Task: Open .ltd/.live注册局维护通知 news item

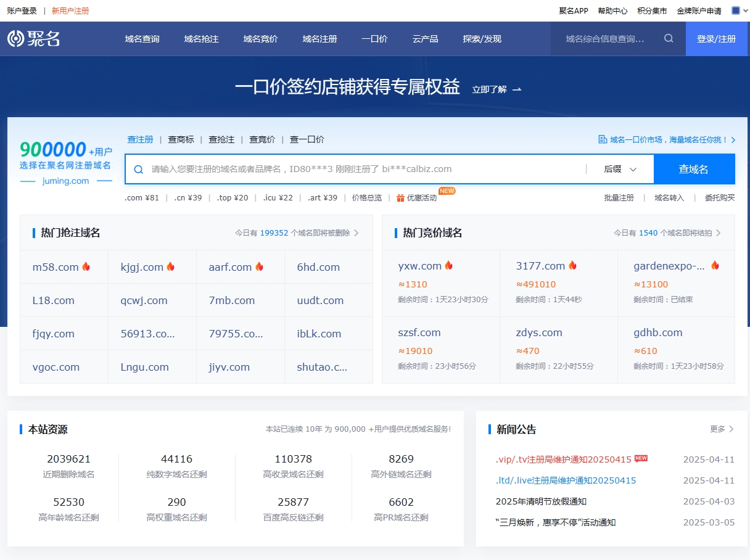Action: [566, 480]
